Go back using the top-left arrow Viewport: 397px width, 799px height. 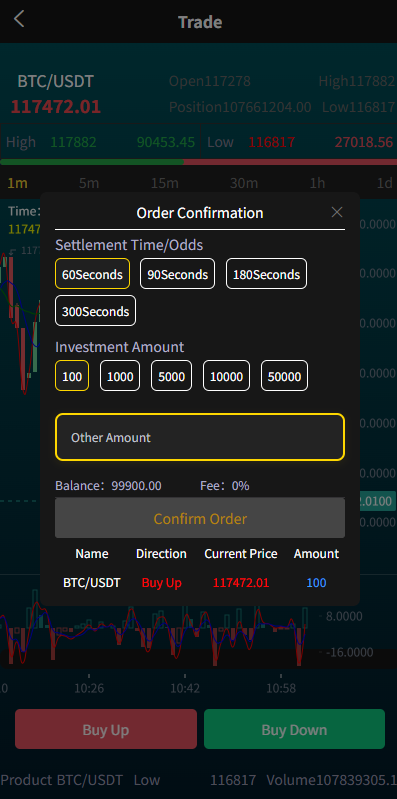(x=19, y=19)
